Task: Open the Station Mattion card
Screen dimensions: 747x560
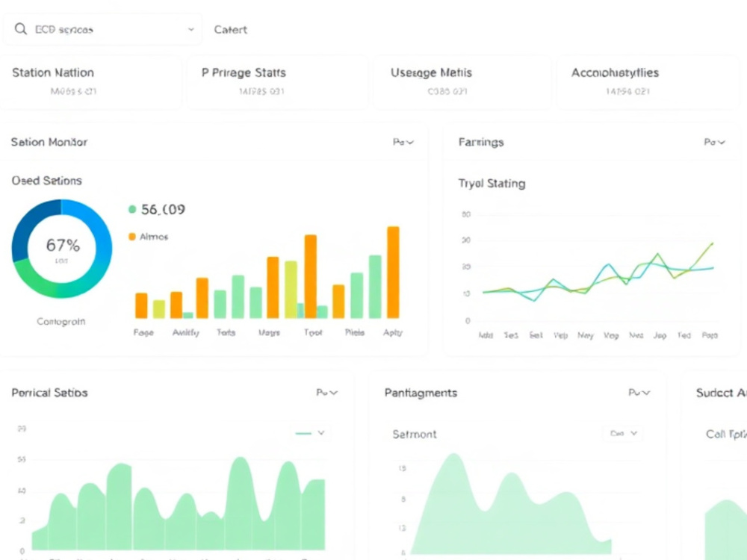Action: click(91, 82)
